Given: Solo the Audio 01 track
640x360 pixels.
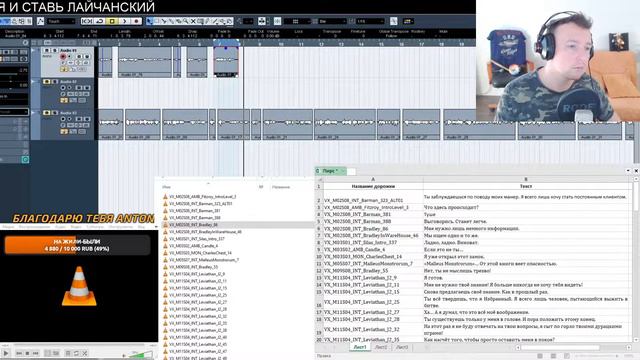Looking at the screenshot, I should click(54, 51).
